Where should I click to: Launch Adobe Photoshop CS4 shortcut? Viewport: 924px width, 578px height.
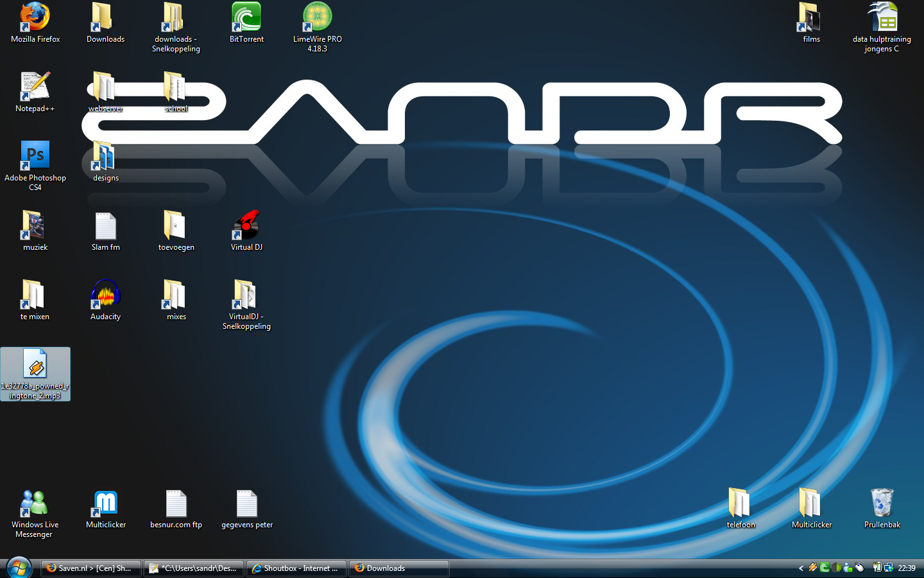tap(35, 166)
